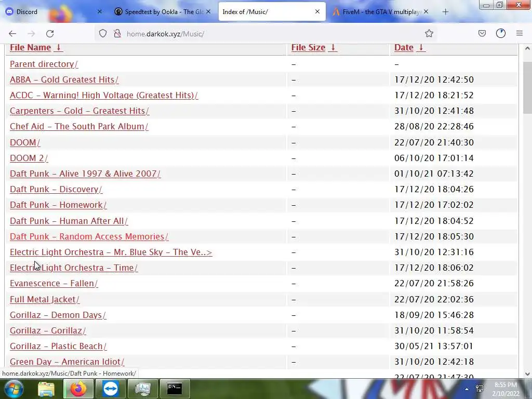Open File Explorer from the taskbar
This screenshot has height=399, width=532.
46,389
